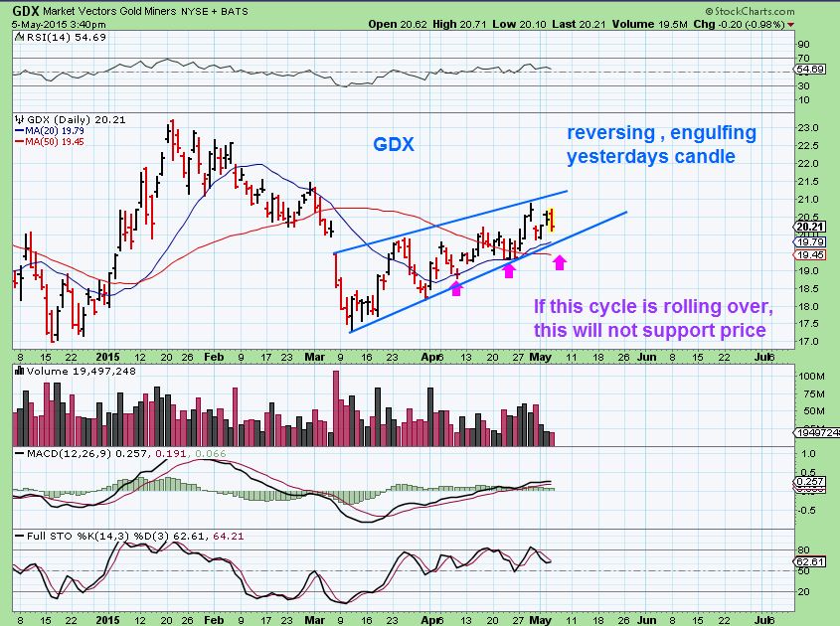
Task: Click the 23.0 price axis label
Action: click(808, 128)
